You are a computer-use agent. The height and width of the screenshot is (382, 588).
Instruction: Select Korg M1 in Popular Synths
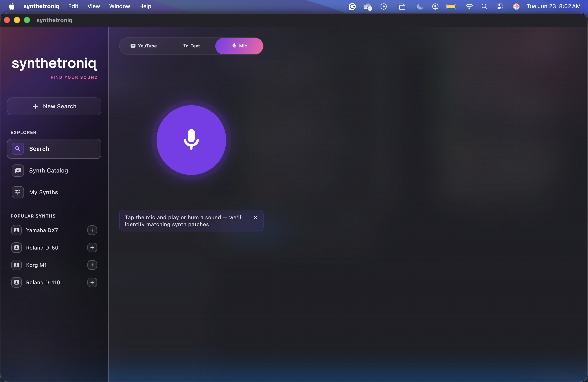coord(36,265)
